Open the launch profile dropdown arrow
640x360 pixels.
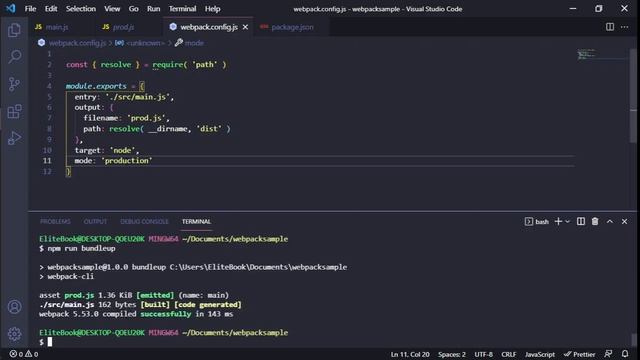pyautogui.click(x=567, y=221)
